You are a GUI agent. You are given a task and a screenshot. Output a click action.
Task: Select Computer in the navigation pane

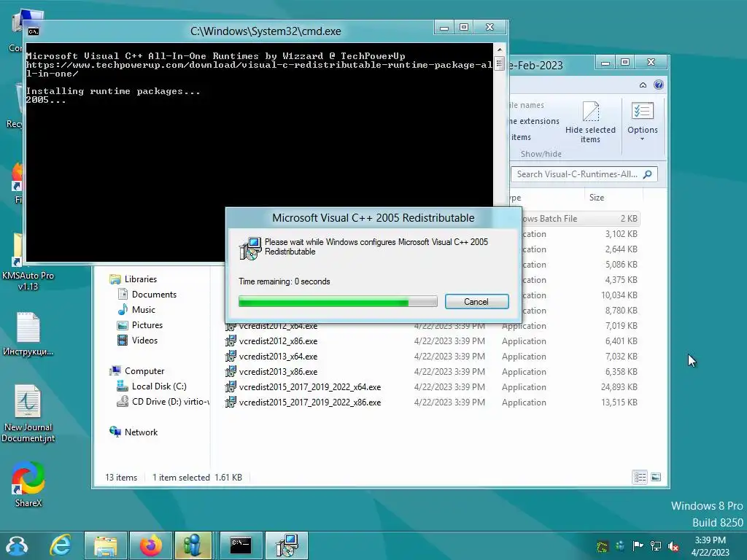[x=144, y=371]
